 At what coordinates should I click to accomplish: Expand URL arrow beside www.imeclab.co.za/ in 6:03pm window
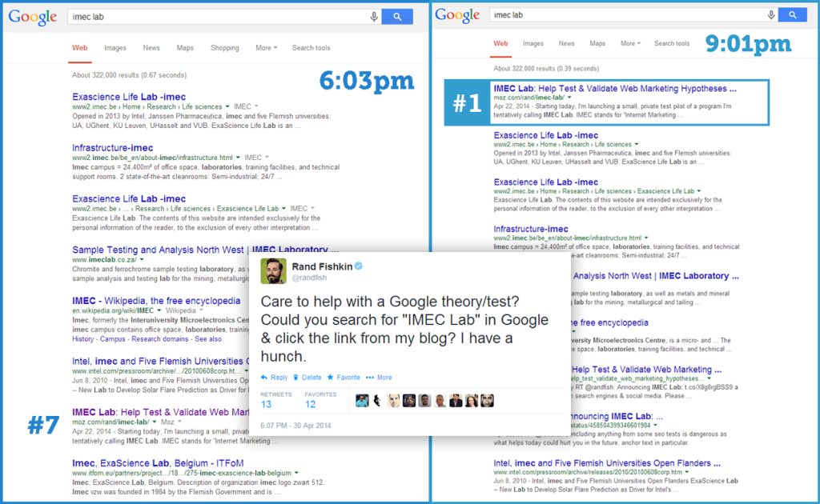coord(142,259)
